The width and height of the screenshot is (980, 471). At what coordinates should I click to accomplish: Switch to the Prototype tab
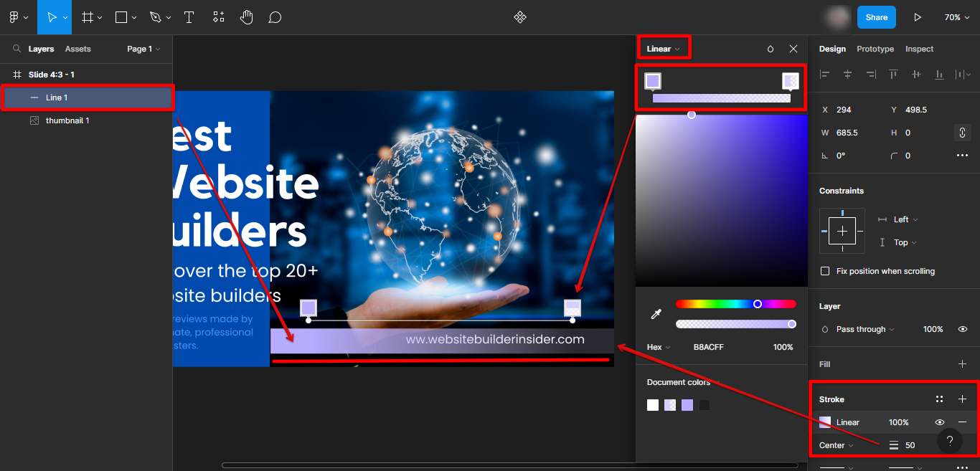pos(875,49)
